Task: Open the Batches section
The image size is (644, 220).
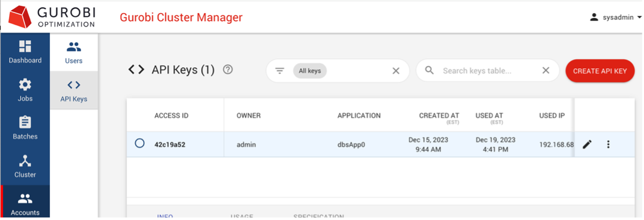Action: click(25, 128)
